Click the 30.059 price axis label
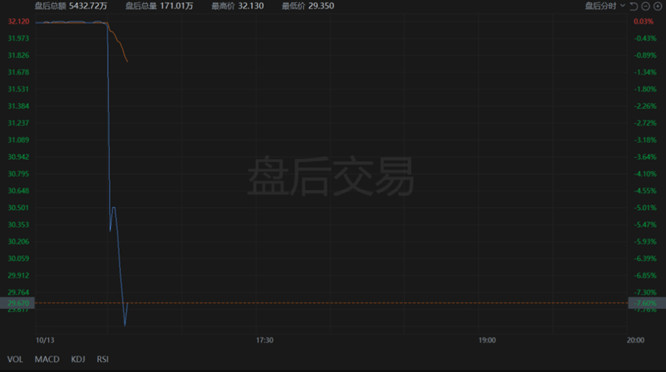666x372 pixels. 19,258
